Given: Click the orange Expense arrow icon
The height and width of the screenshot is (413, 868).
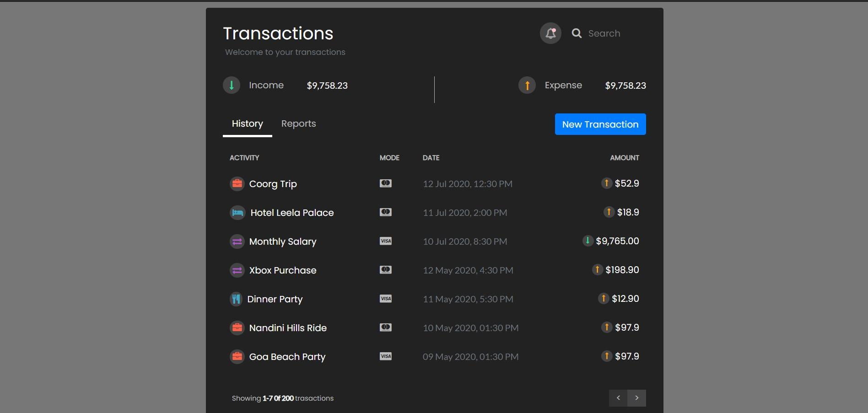Looking at the screenshot, I should click(x=527, y=85).
